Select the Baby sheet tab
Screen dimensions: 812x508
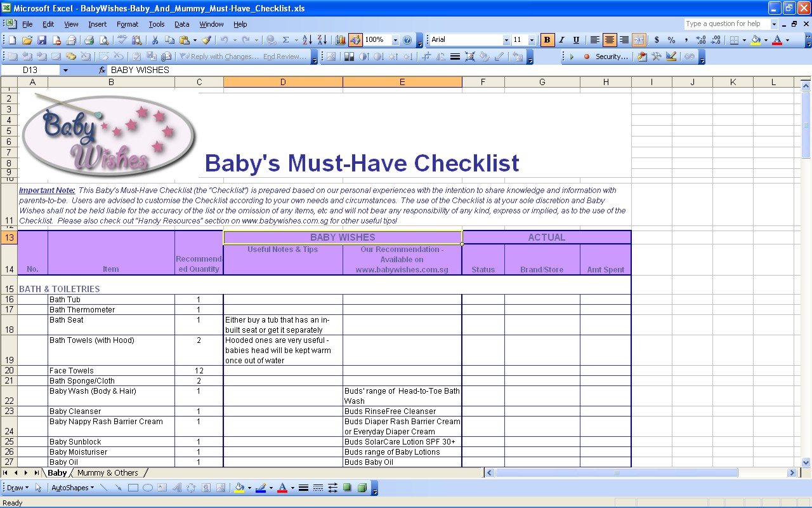click(57, 473)
